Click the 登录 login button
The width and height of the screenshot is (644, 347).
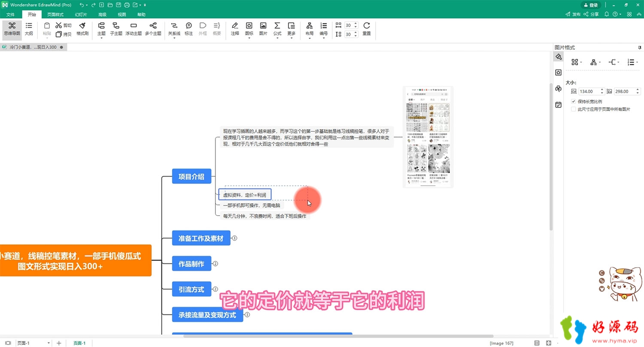coord(591,5)
